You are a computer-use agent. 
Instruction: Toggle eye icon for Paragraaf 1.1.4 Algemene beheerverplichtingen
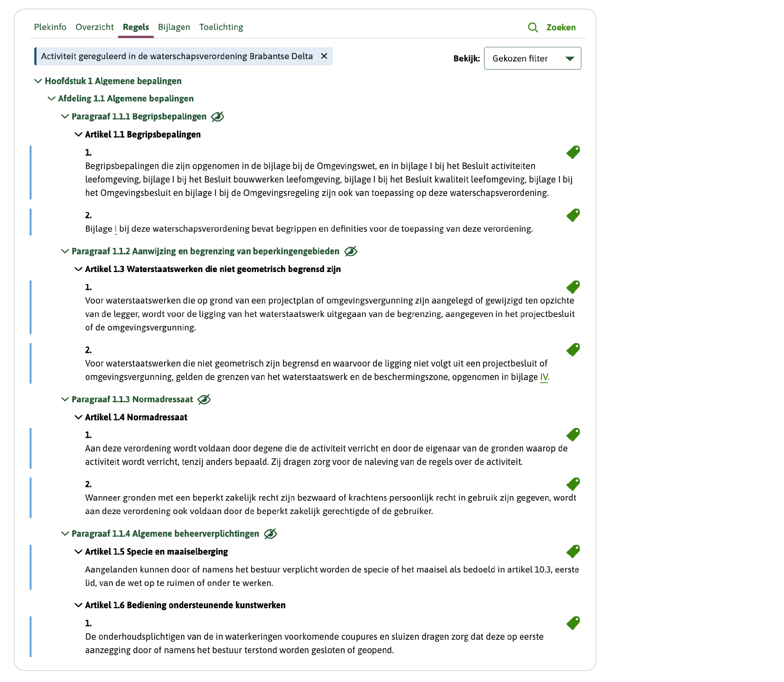(x=270, y=534)
